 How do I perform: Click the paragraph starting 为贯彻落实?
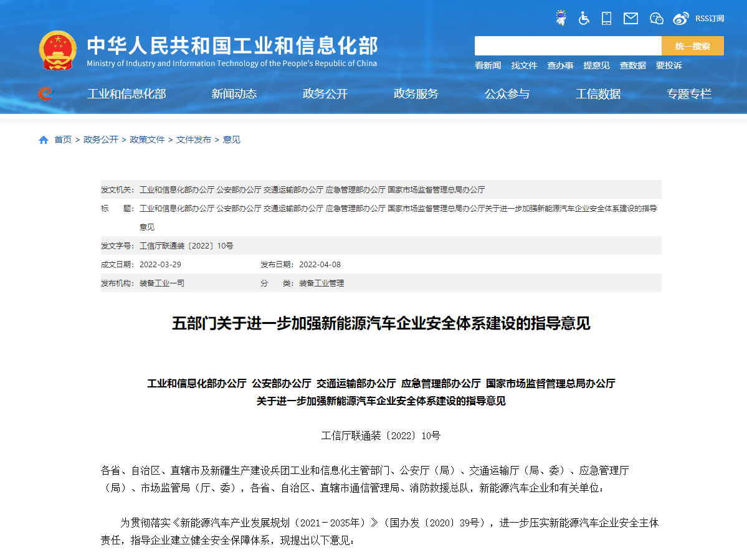380,531
